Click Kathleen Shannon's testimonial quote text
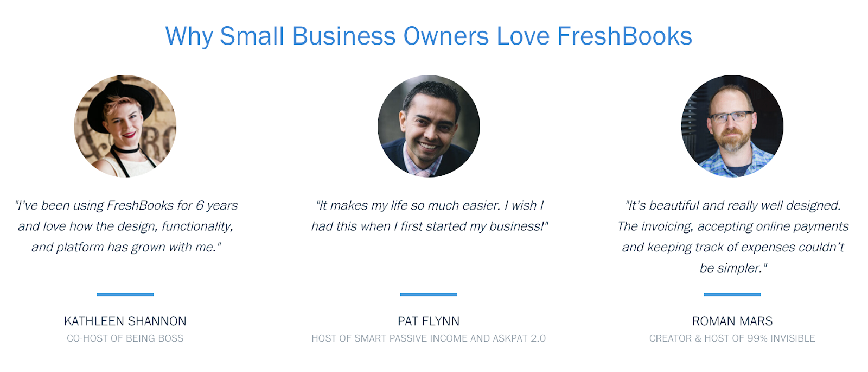The width and height of the screenshot is (868, 372). (x=126, y=226)
